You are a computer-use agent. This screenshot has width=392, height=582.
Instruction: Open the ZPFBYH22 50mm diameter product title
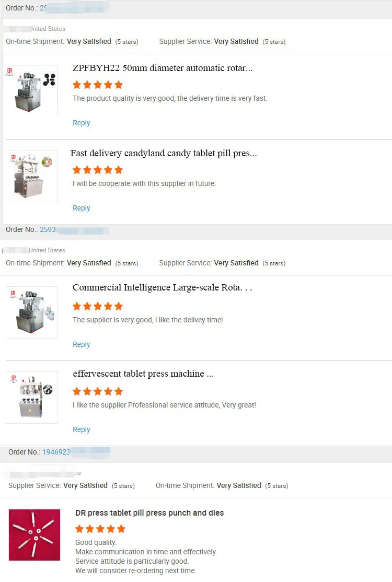(163, 68)
